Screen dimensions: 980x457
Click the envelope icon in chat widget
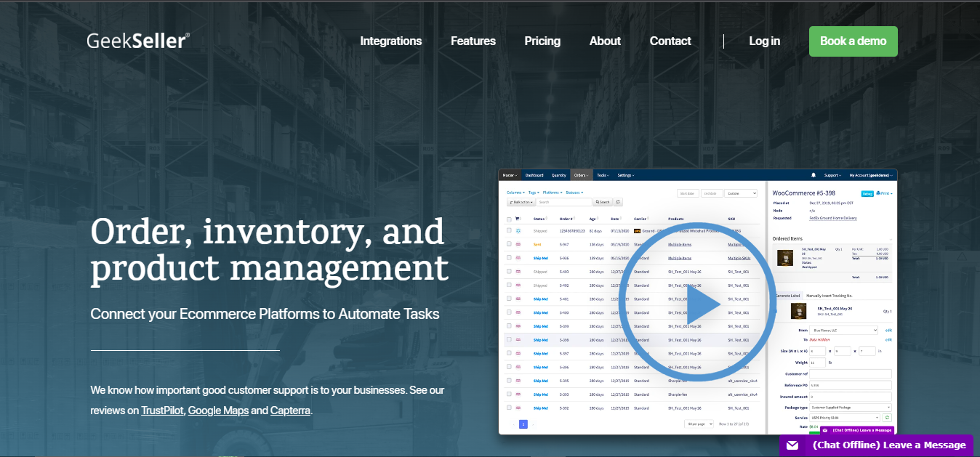pyautogui.click(x=792, y=445)
